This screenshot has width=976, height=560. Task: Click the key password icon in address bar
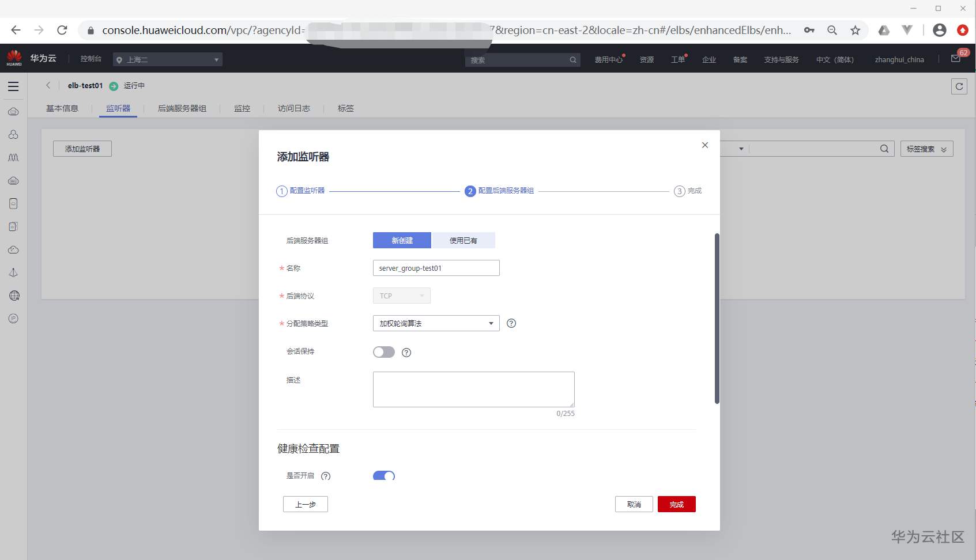point(809,30)
